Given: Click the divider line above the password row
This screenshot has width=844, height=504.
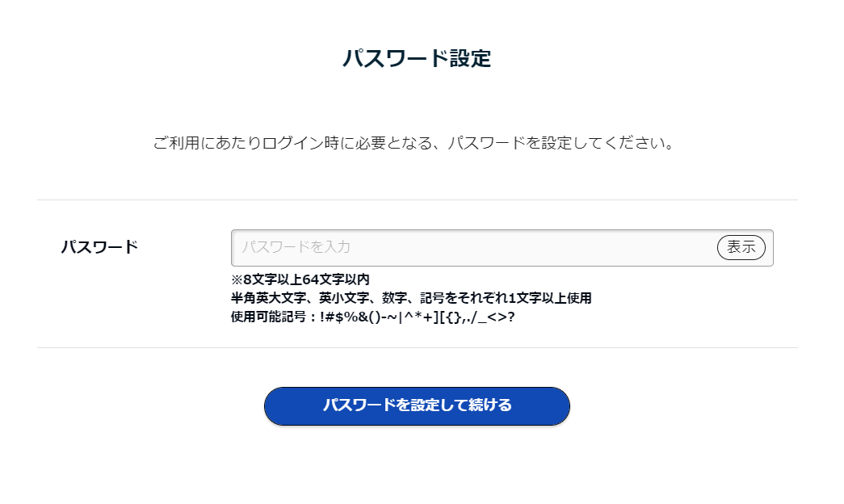Looking at the screenshot, I should pyautogui.click(x=417, y=199).
